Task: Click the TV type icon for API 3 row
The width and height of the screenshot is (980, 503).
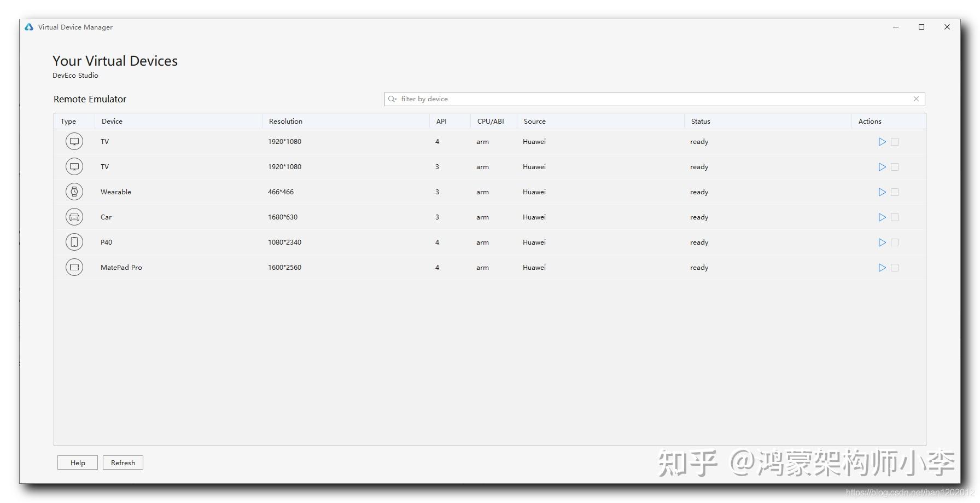Action: 74,167
